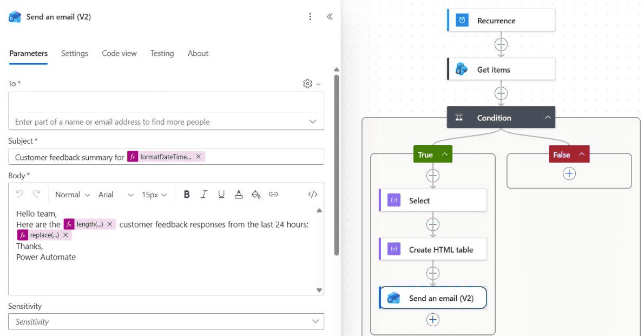The width and height of the screenshot is (644, 336).
Task: Open the To field gear settings
Action: point(307,83)
